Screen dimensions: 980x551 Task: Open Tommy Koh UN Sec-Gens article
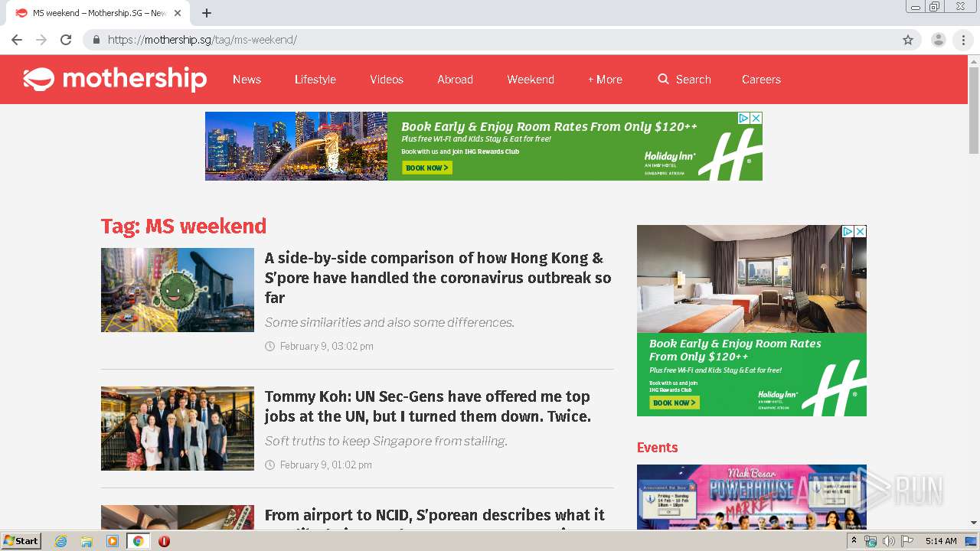pyautogui.click(x=428, y=406)
